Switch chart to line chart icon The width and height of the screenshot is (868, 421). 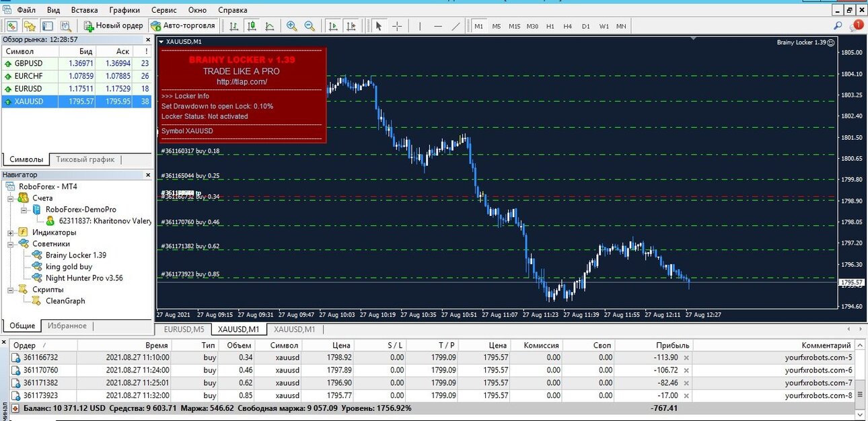pyautogui.click(x=270, y=26)
